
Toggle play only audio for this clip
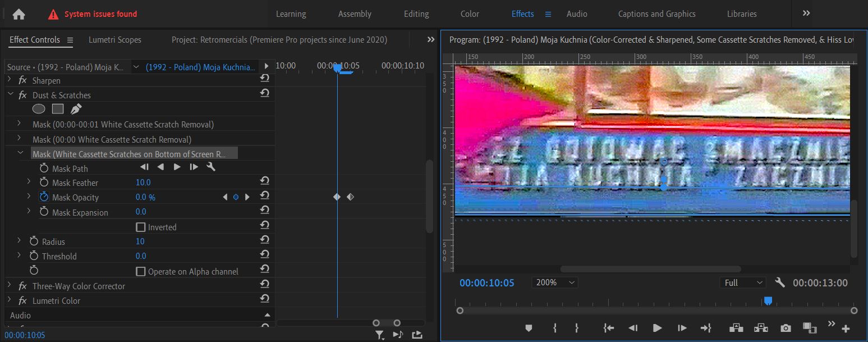coord(398,335)
